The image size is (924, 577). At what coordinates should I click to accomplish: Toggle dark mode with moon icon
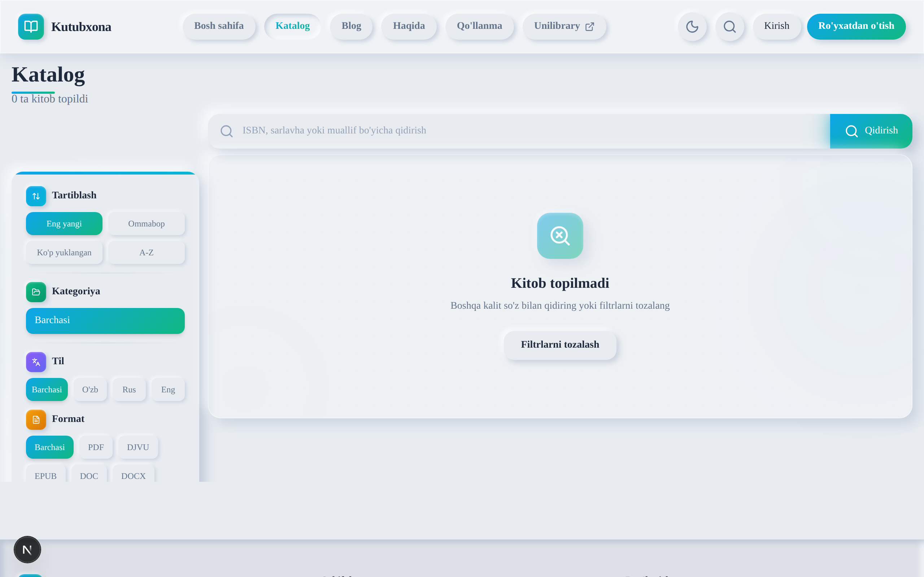[x=692, y=26]
